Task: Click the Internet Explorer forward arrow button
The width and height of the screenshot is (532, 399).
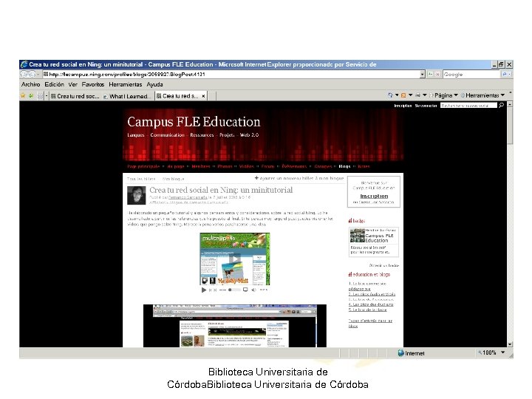Action: point(32,74)
